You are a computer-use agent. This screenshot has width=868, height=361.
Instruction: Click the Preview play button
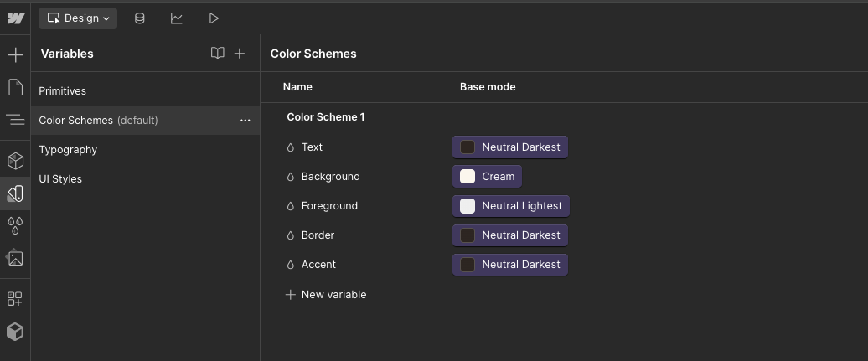[214, 18]
